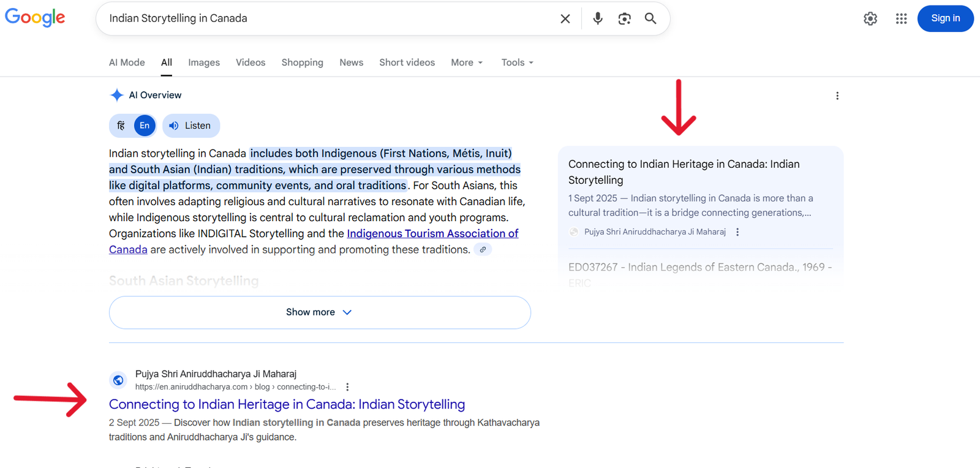Click the link chip icon after the overview paragraph
This screenshot has height=468, width=980.
point(483,249)
